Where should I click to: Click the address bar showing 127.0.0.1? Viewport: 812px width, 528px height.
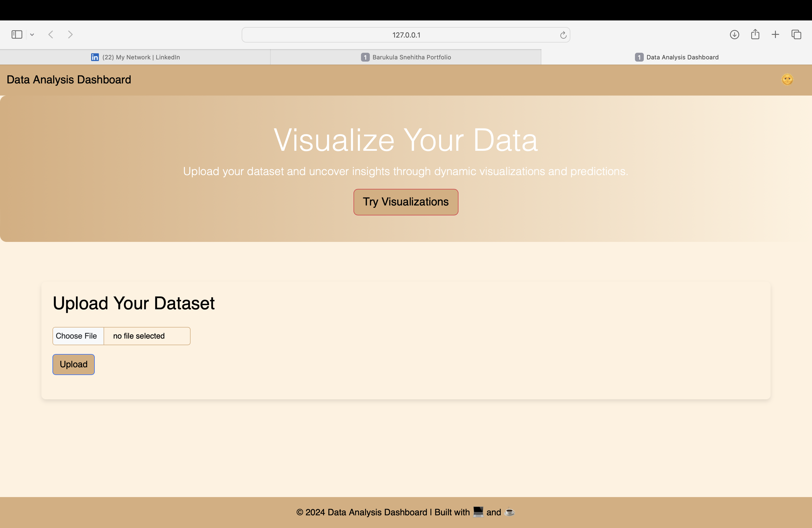[406, 35]
